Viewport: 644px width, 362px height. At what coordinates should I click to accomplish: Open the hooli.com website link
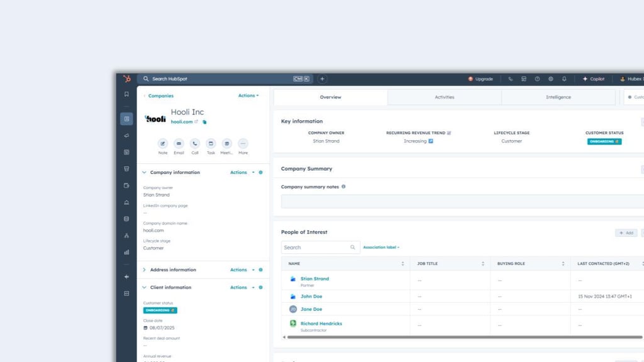pos(182,122)
